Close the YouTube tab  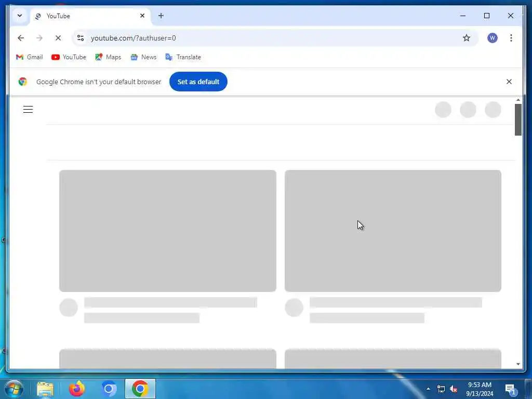pyautogui.click(x=142, y=16)
